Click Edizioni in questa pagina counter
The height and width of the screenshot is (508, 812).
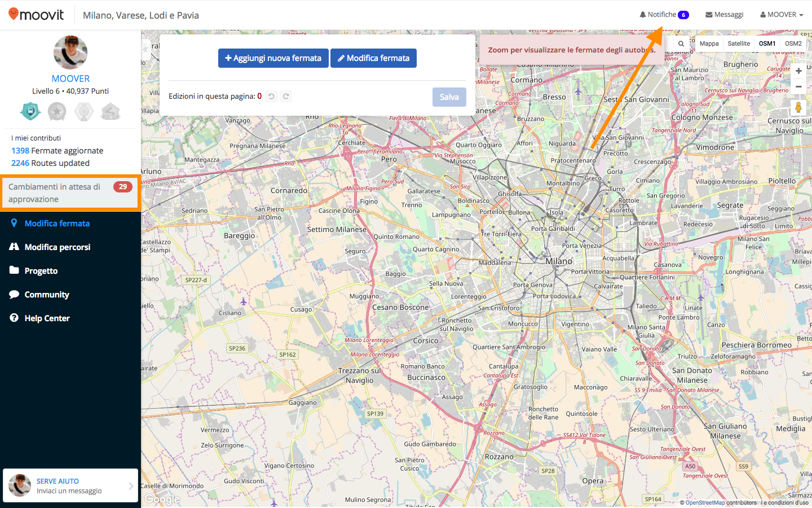(215, 96)
